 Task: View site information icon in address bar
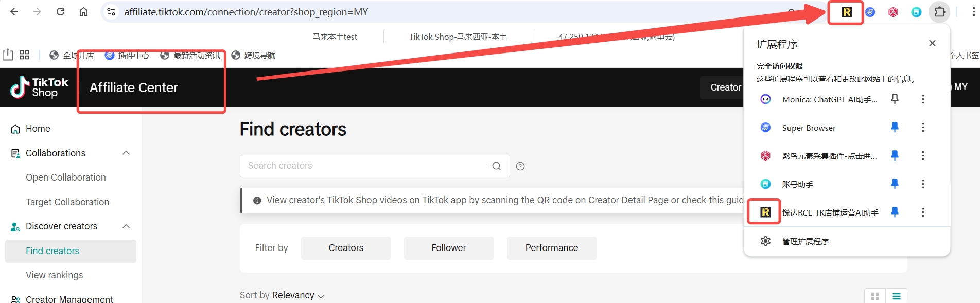pyautogui.click(x=111, y=12)
